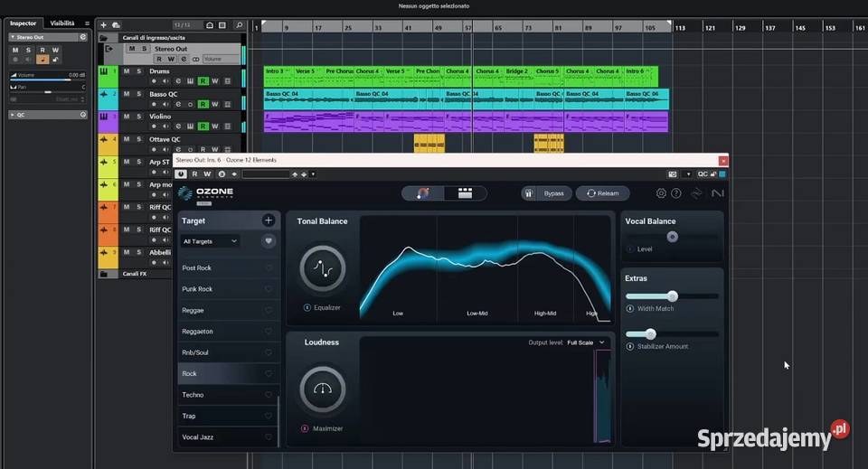The width and height of the screenshot is (868, 469).
Task: Toggle write automation on Violino track
Action: [x=215, y=127]
